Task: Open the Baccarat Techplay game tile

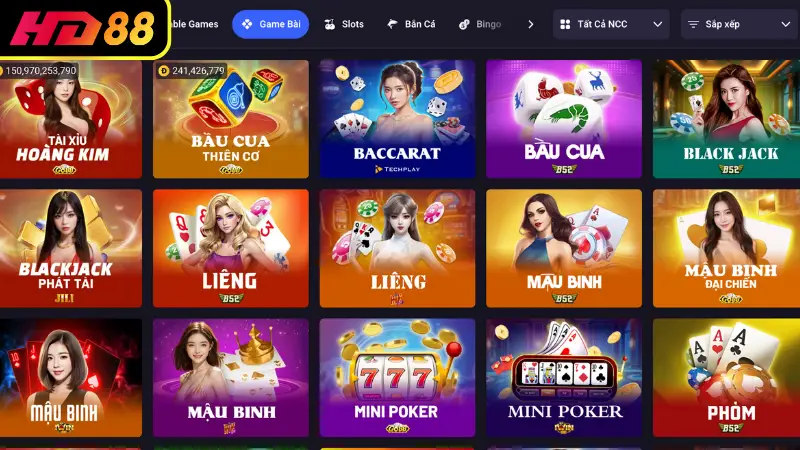Action: [397, 119]
